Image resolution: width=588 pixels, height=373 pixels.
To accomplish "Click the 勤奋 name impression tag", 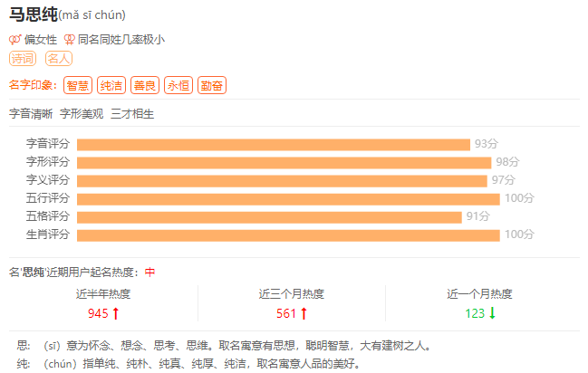I will (211, 85).
